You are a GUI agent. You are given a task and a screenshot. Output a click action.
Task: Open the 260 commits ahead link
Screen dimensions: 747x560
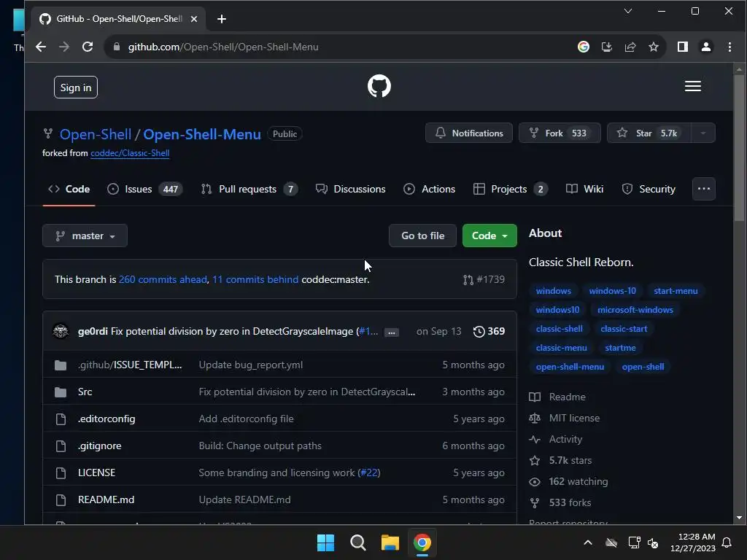pyautogui.click(x=163, y=279)
